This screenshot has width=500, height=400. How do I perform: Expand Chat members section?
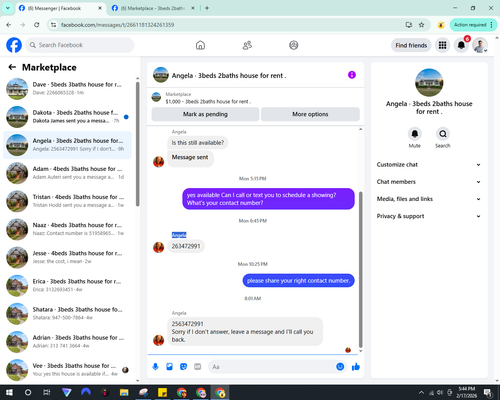tap(429, 182)
